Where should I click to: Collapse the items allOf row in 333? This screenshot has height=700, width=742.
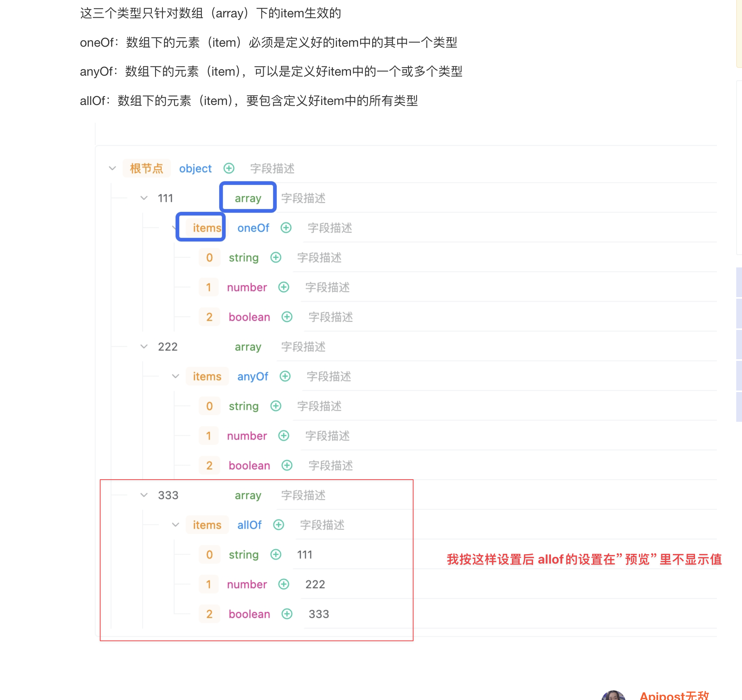[173, 524]
